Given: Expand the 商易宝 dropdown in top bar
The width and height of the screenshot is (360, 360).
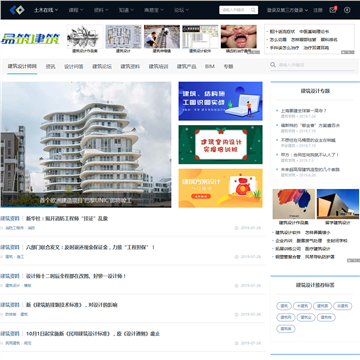Looking at the screenshot, I should click(x=154, y=10).
